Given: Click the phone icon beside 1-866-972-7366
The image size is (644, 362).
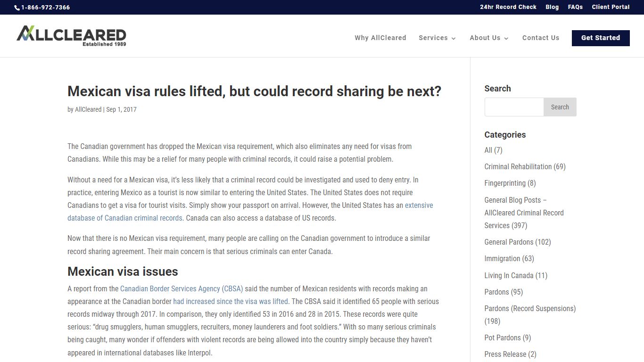Looking at the screenshot, I should [17, 8].
